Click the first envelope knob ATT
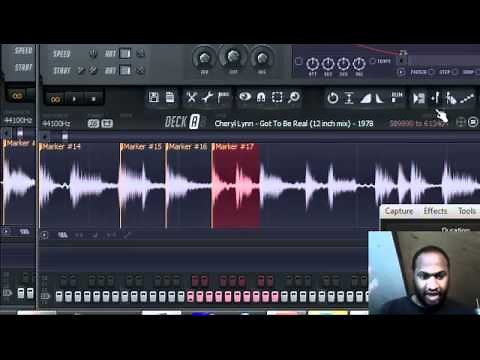 pyautogui.click(x=312, y=63)
